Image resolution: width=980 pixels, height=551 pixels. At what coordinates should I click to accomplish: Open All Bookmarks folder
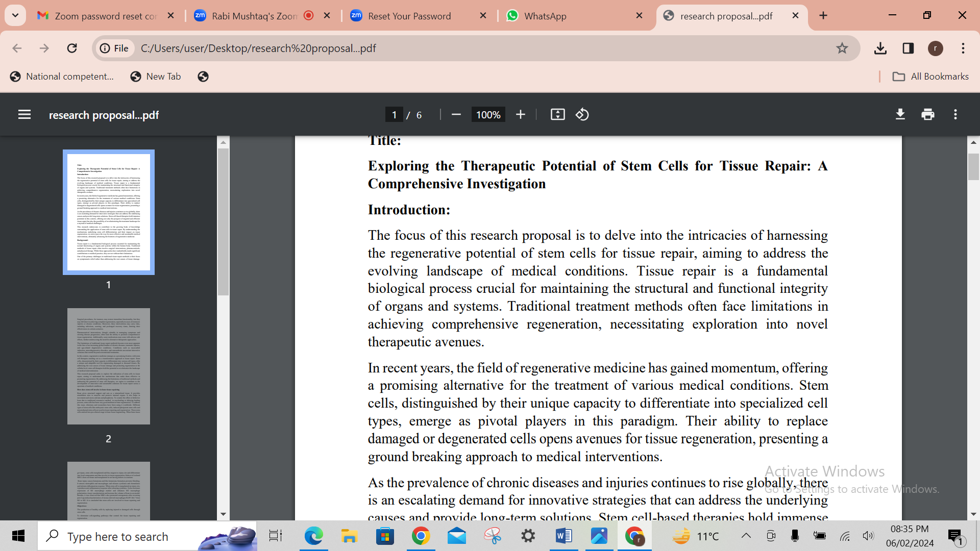(x=930, y=77)
